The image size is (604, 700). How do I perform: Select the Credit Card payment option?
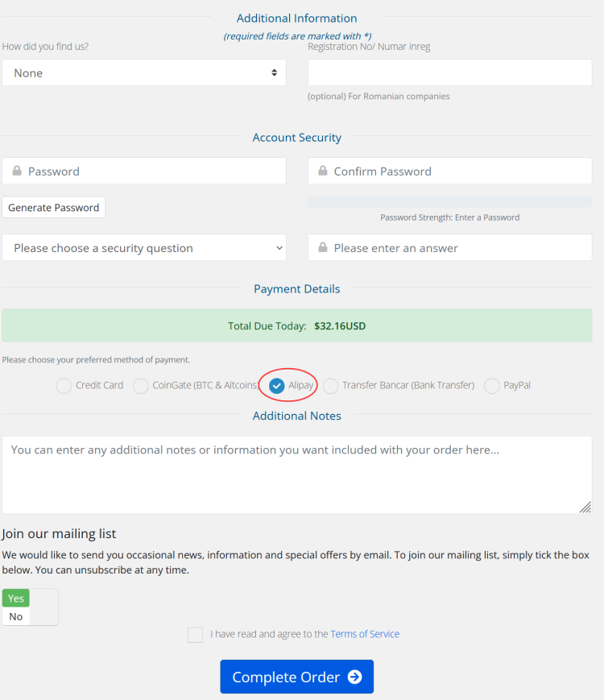(x=64, y=386)
